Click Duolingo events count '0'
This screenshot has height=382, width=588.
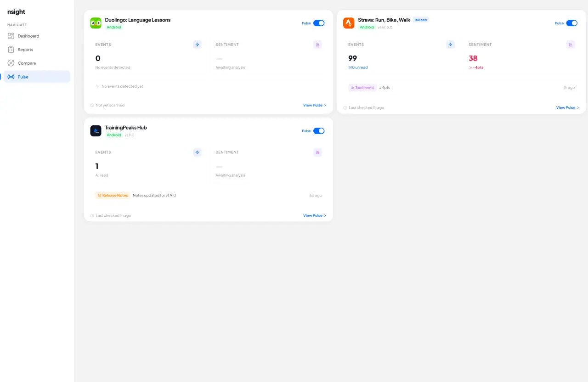98,58
